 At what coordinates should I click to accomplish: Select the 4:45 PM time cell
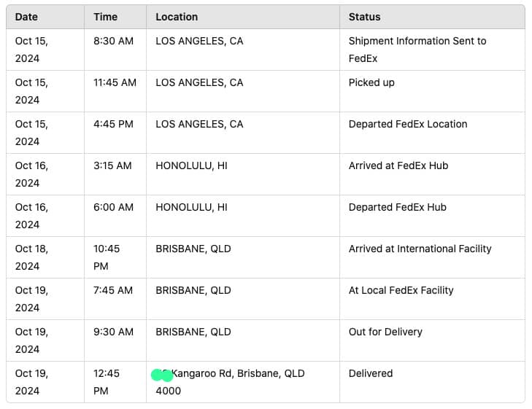point(113,125)
